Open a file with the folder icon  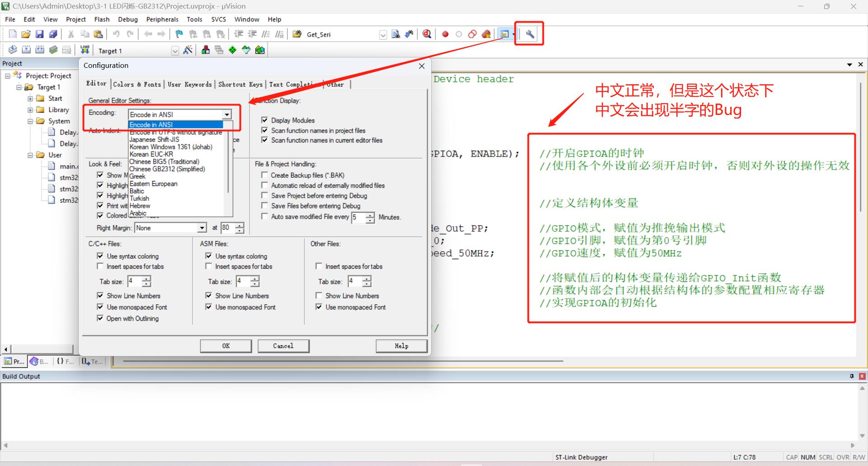[x=26, y=34]
